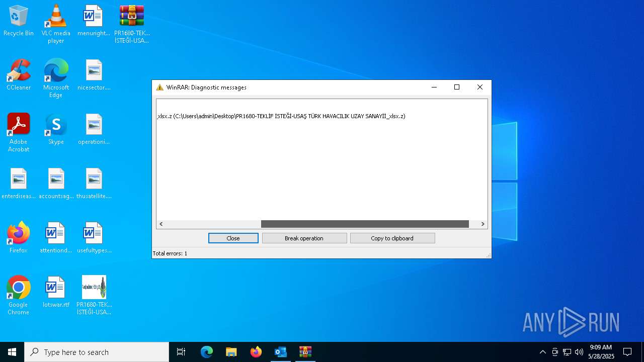The image size is (644, 362).
Task: Open Microsoft Edge from the taskbar
Action: [207, 352]
